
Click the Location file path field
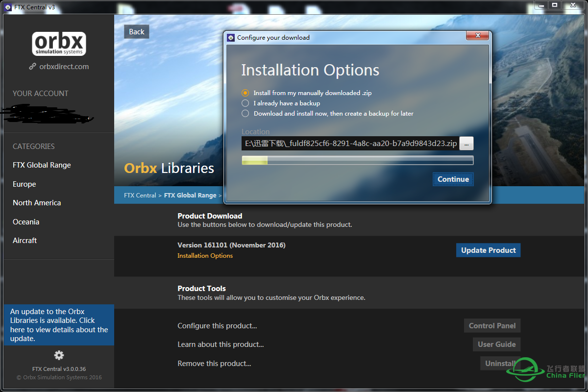coord(350,144)
